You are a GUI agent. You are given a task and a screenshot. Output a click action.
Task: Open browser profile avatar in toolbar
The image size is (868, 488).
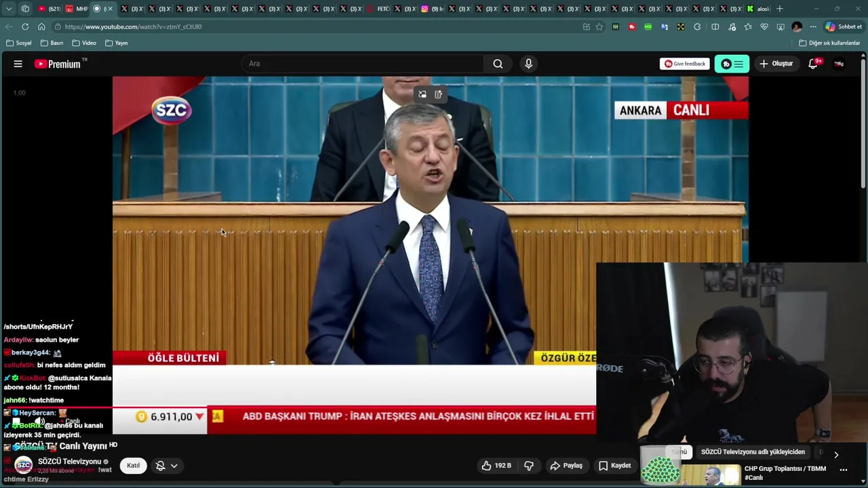[797, 26]
